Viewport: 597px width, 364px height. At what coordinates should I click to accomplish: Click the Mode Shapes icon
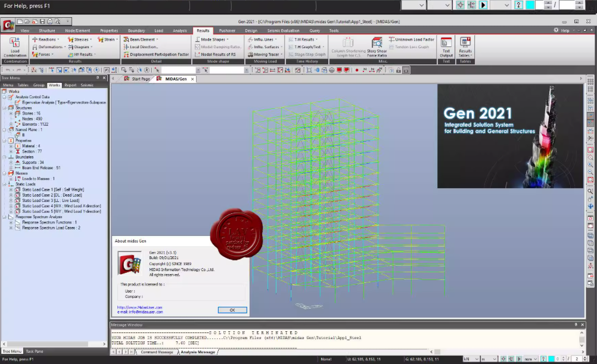click(212, 39)
